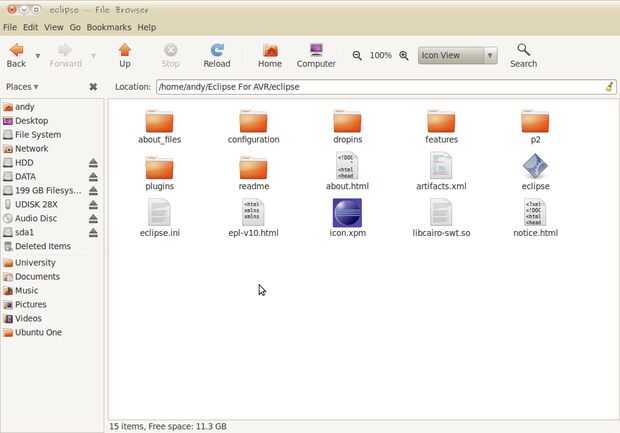The height and width of the screenshot is (433, 620).
Task: Select the notice.html file
Action: 535,218
